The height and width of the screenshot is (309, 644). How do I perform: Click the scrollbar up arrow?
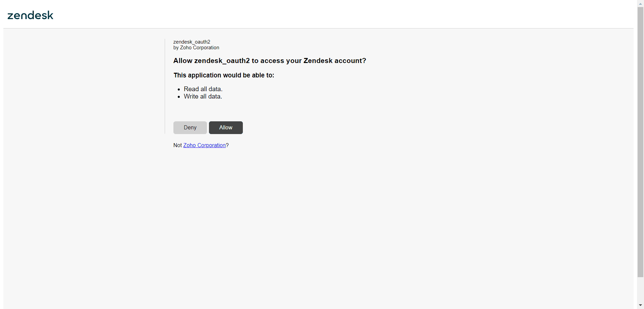click(640, 3)
